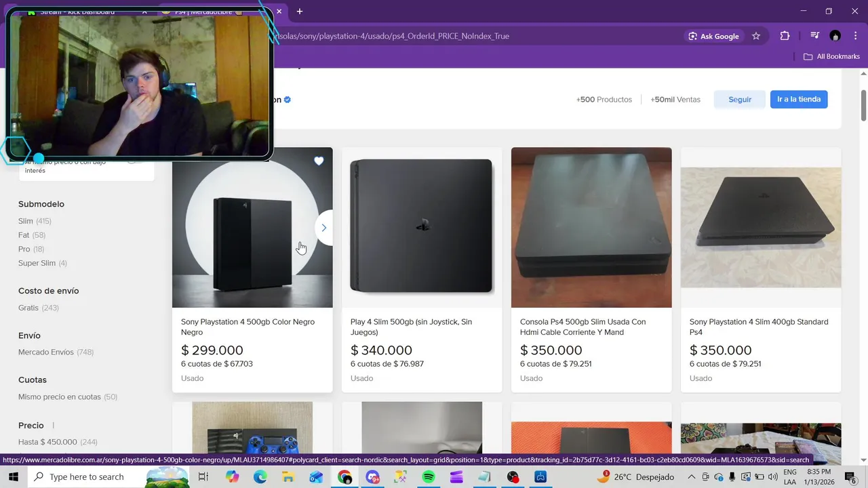Open the notification center icon
Screen dimensions: 868x488
coord(850,477)
